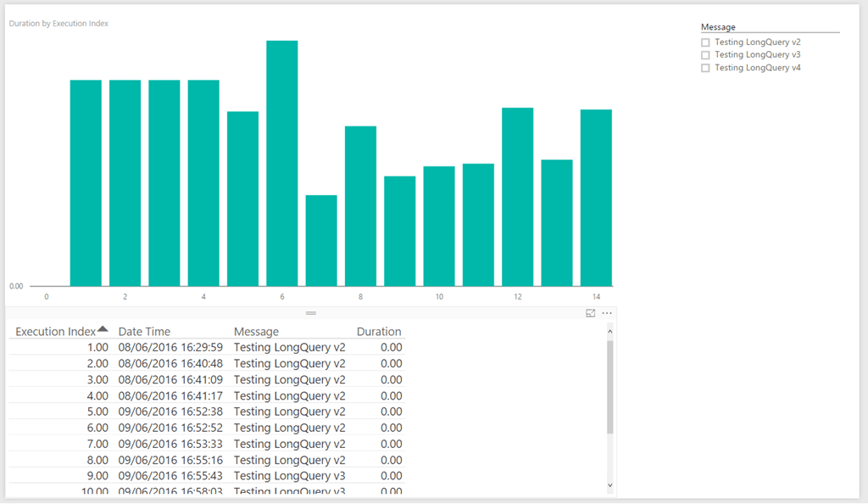Select the shortest bar at index 7
Image resolution: width=868 pixels, height=504 pixels.
[x=321, y=241]
